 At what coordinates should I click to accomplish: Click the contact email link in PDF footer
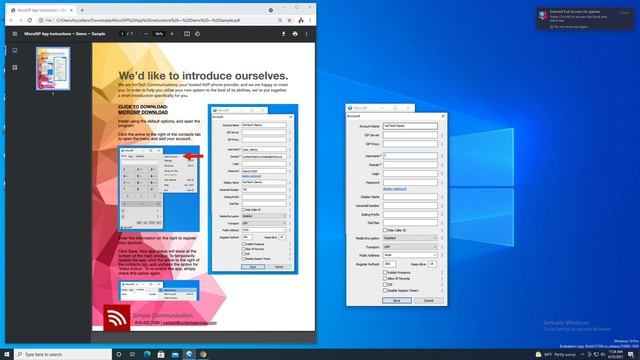pos(190,322)
